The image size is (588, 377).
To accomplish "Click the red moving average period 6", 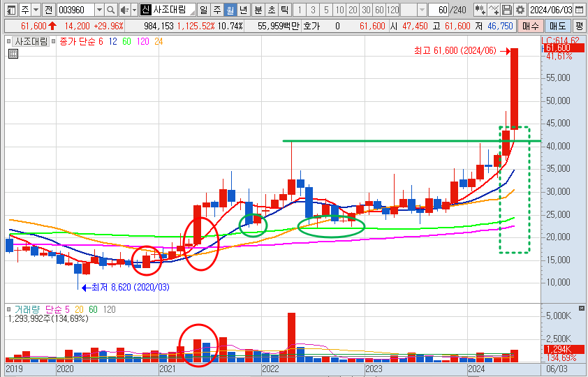I will pos(101,42).
